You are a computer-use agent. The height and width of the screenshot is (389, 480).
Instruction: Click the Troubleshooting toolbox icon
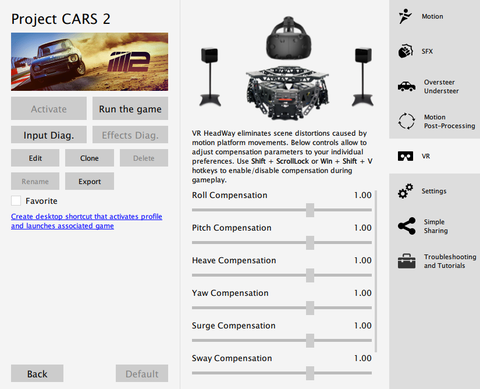tap(406, 261)
